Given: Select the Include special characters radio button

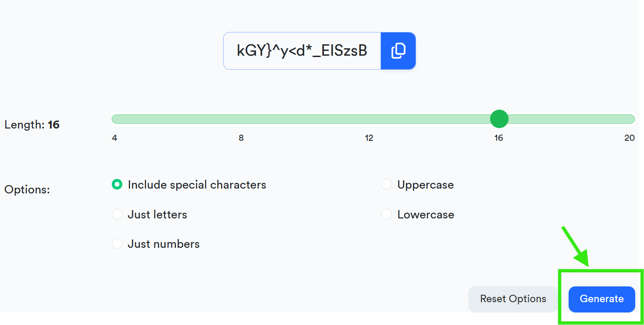Looking at the screenshot, I should (117, 185).
